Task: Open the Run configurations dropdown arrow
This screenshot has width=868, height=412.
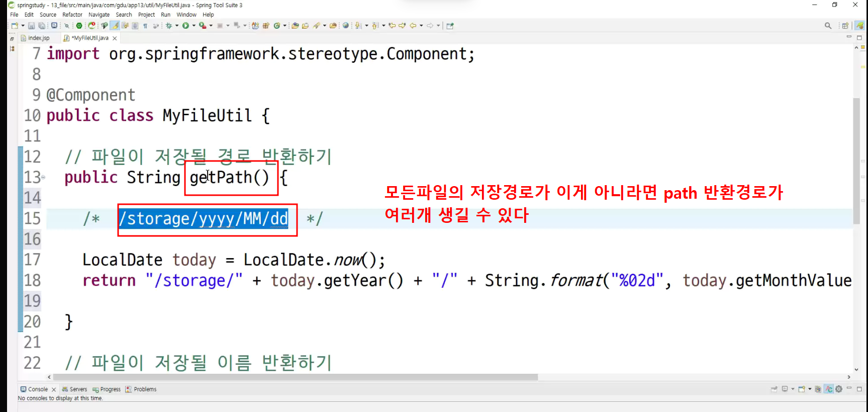Action: point(194,26)
